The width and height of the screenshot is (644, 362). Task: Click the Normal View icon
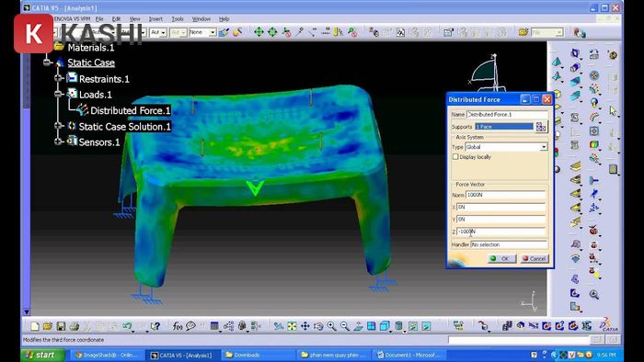[358, 326]
